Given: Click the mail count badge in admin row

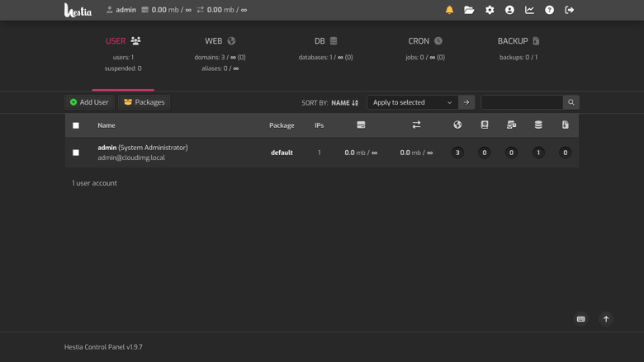Looking at the screenshot, I should [511, 153].
